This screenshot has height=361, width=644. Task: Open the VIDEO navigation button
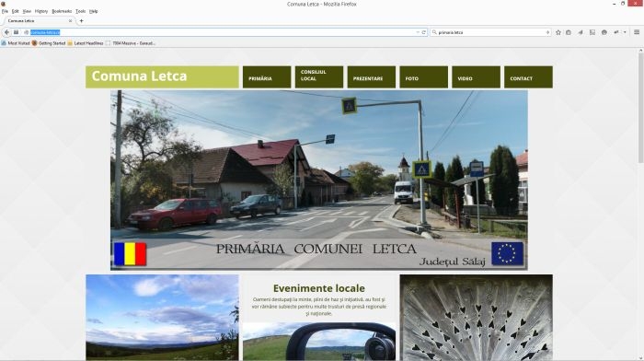[x=476, y=76]
